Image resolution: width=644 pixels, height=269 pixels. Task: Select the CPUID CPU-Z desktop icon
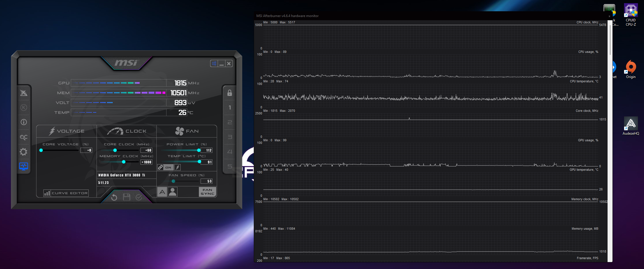coord(631,15)
